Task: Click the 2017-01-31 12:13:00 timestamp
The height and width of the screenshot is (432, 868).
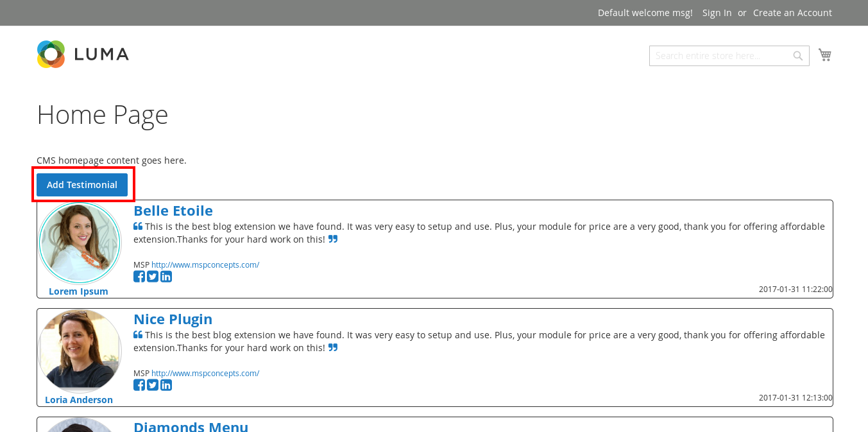Action: [x=796, y=398]
